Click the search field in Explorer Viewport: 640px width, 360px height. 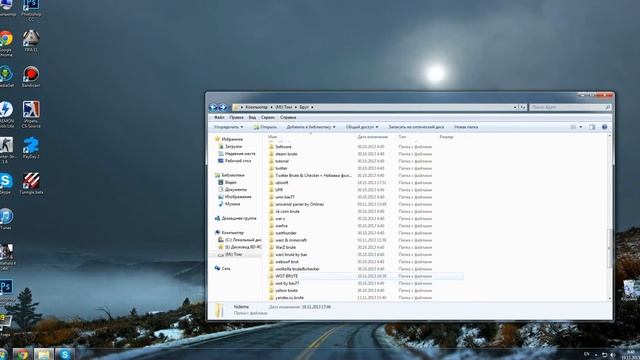tap(570, 107)
